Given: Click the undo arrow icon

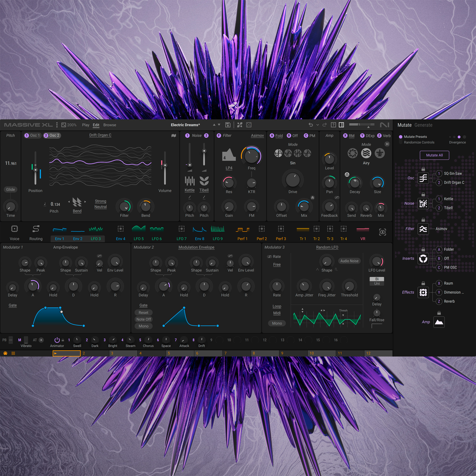Looking at the screenshot, I should [311, 125].
